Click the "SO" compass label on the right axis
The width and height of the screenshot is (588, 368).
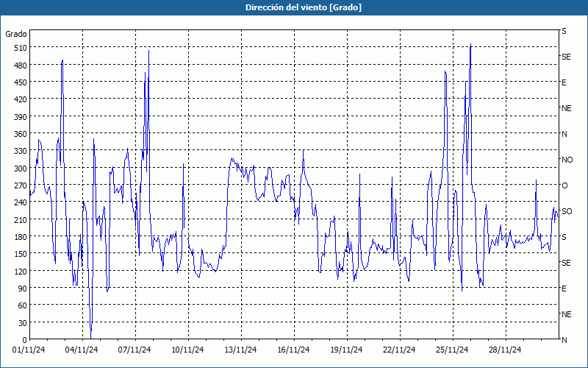click(x=567, y=211)
